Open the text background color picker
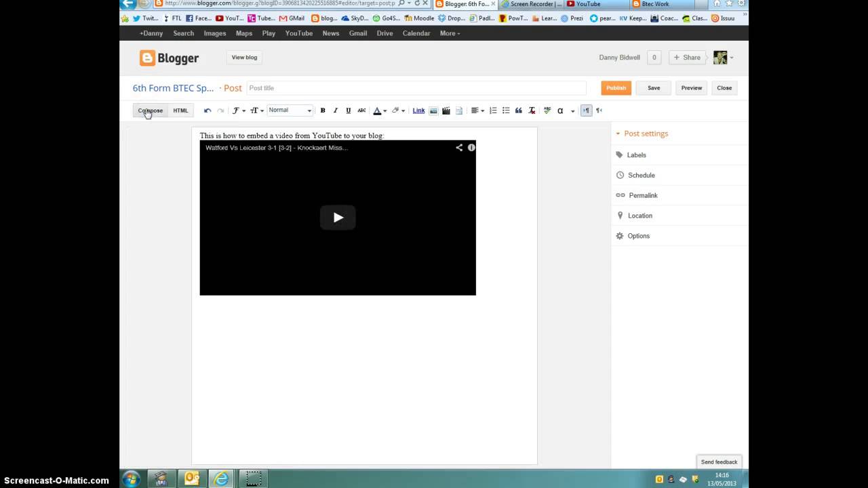 click(x=398, y=110)
